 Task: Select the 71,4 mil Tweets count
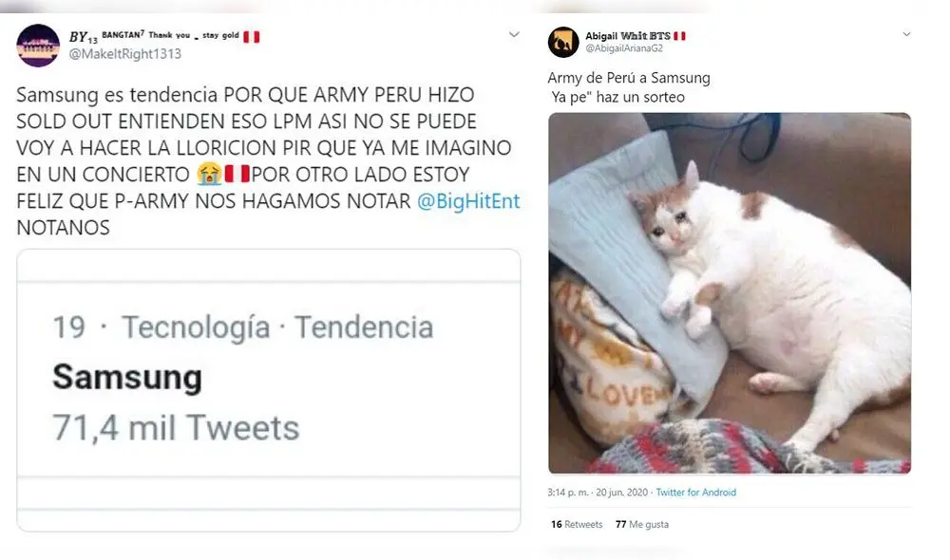point(176,428)
